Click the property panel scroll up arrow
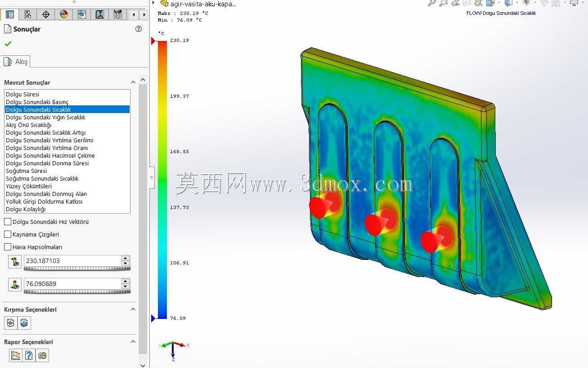This screenshot has height=368, width=588. [143, 80]
